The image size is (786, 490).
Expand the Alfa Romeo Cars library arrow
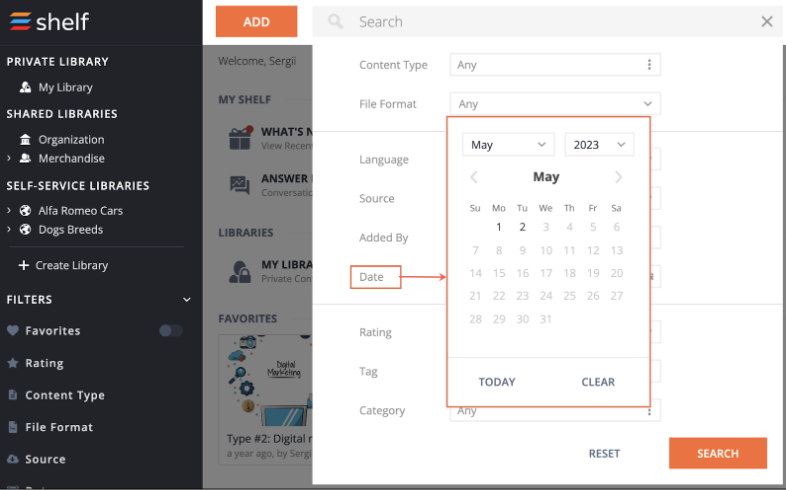point(9,210)
